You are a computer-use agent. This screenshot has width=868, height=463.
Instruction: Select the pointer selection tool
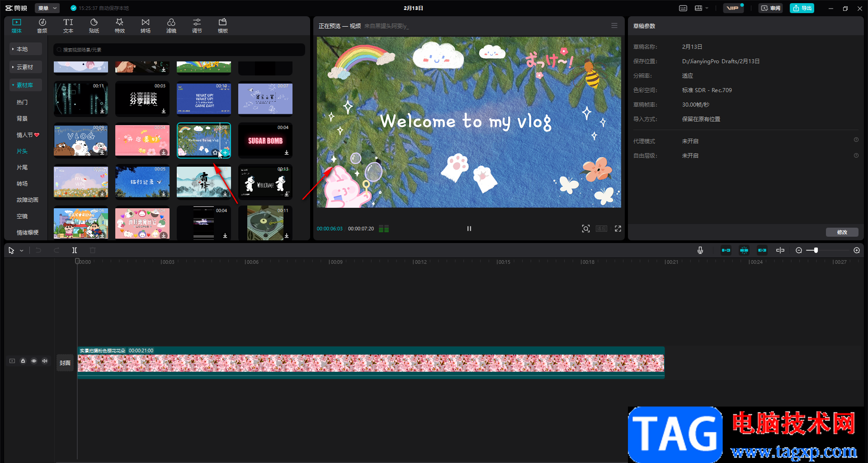(x=11, y=250)
